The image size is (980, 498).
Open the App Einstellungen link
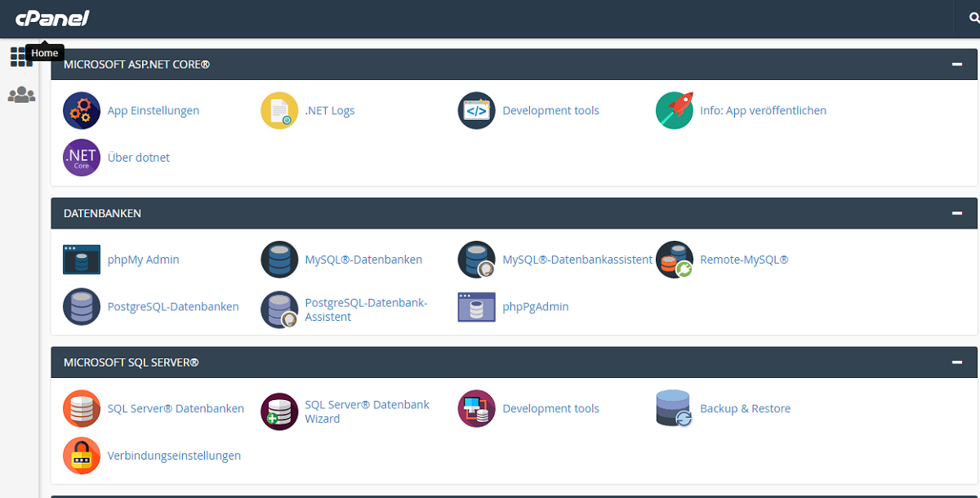pos(154,110)
